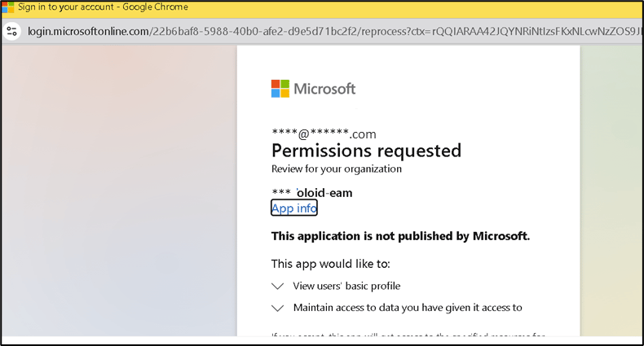This screenshot has width=644, height=346.
Task: Select the login.microsoftonline.com domain in the URL
Action: (x=88, y=31)
